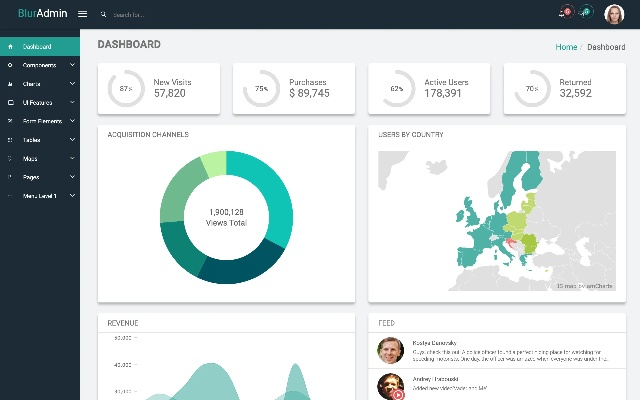Viewport: 640px width, 400px height.
Task: Click the search magnifier icon
Action: point(104,15)
